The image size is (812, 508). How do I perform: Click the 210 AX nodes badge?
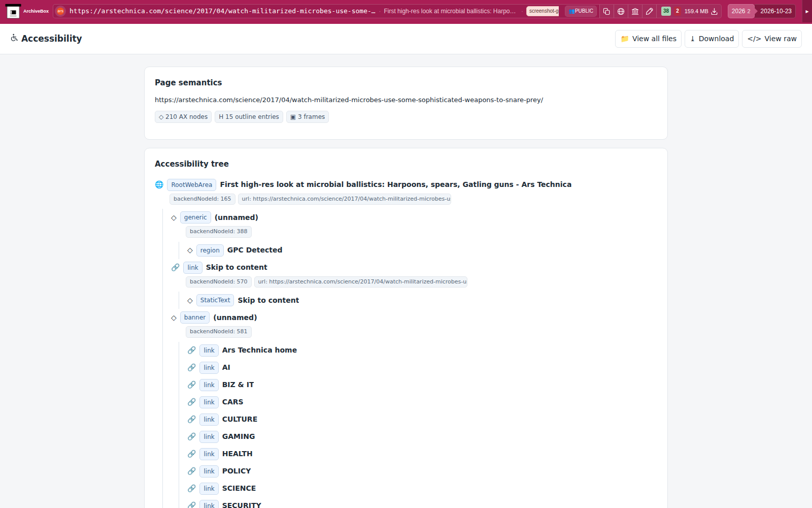[x=183, y=117]
